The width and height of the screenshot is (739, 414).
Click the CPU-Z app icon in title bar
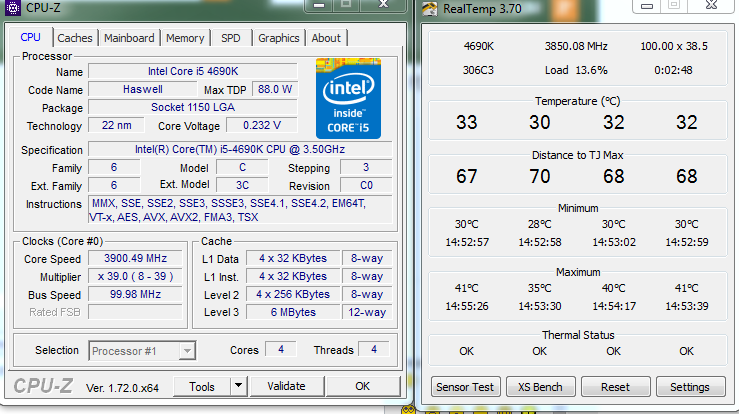(13, 7)
